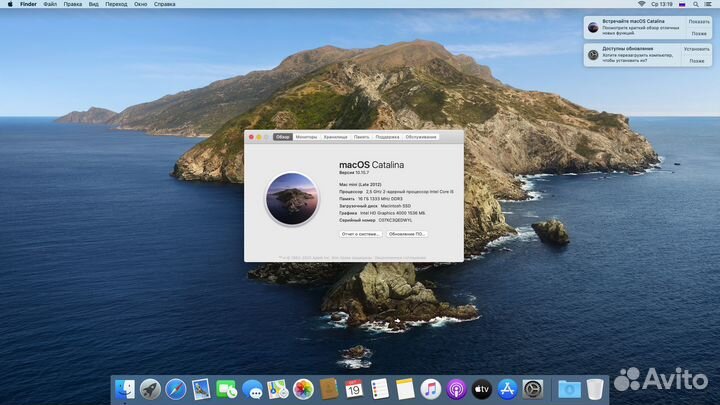
Task: Open System Preferences gear in dock
Action: click(x=533, y=389)
